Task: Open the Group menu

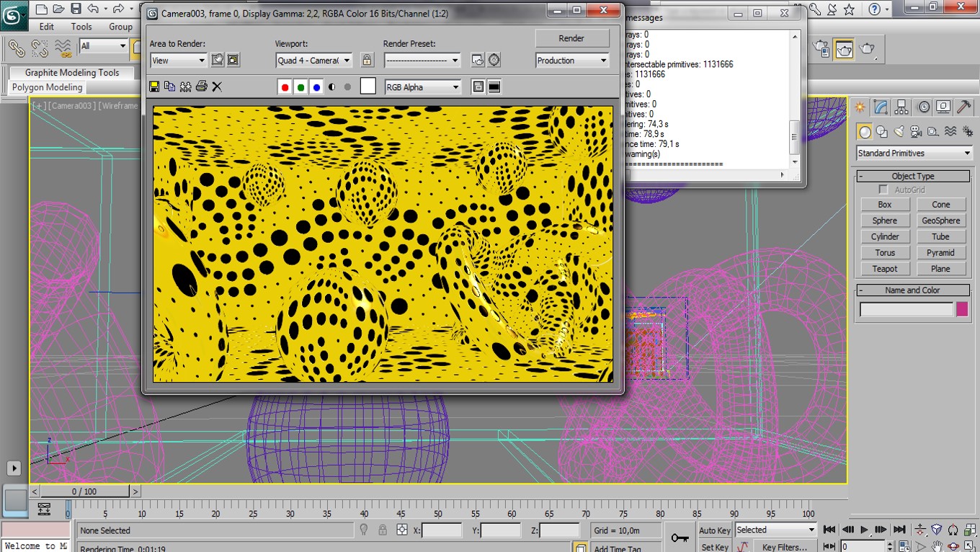Action: tap(120, 27)
